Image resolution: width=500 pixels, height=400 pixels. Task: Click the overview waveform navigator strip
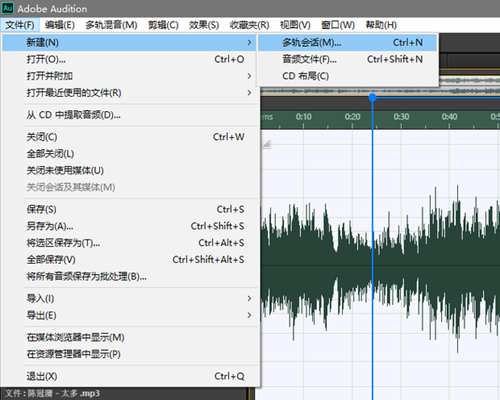[x=380, y=91]
